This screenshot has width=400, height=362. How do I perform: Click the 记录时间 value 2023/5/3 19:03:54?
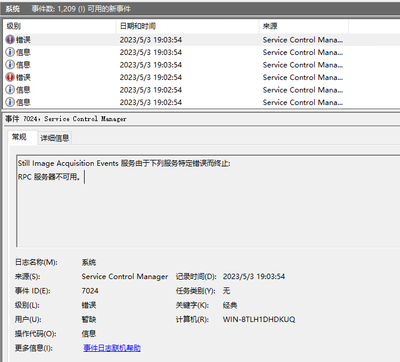tap(254, 276)
